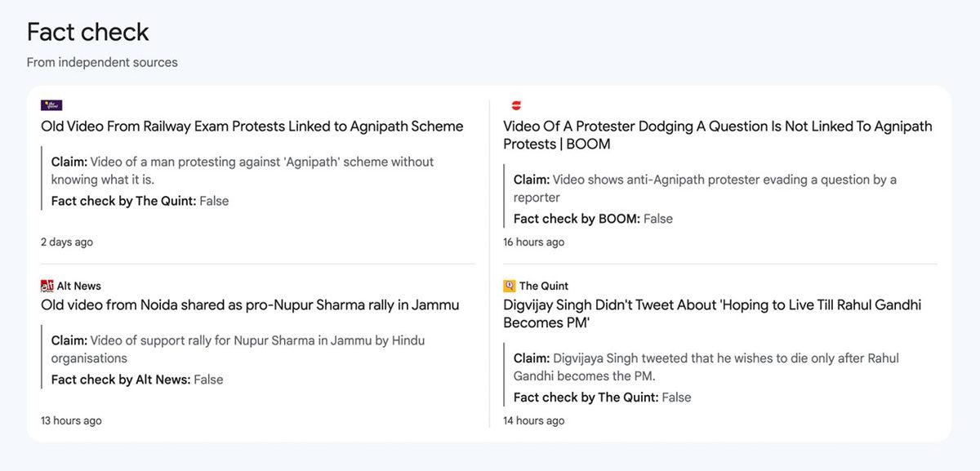Click 'Fact check by Alt News: False' verdict
This screenshot has height=471, width=980.
(x=136, y=380)
